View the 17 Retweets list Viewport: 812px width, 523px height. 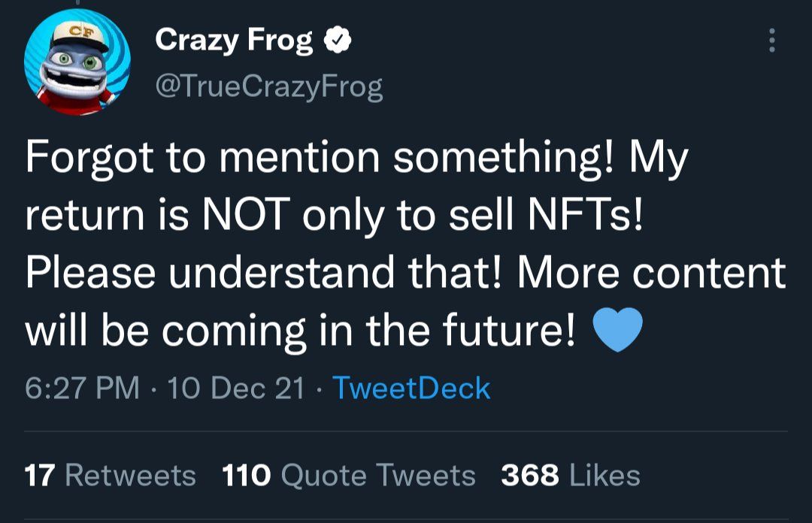click(111, 476)
